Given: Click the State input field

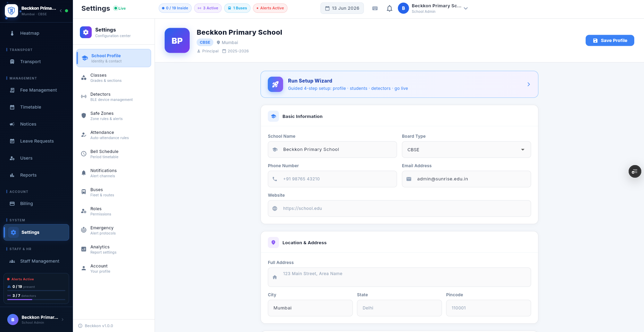Looking at the screenshot, I should tap(399, 308).
